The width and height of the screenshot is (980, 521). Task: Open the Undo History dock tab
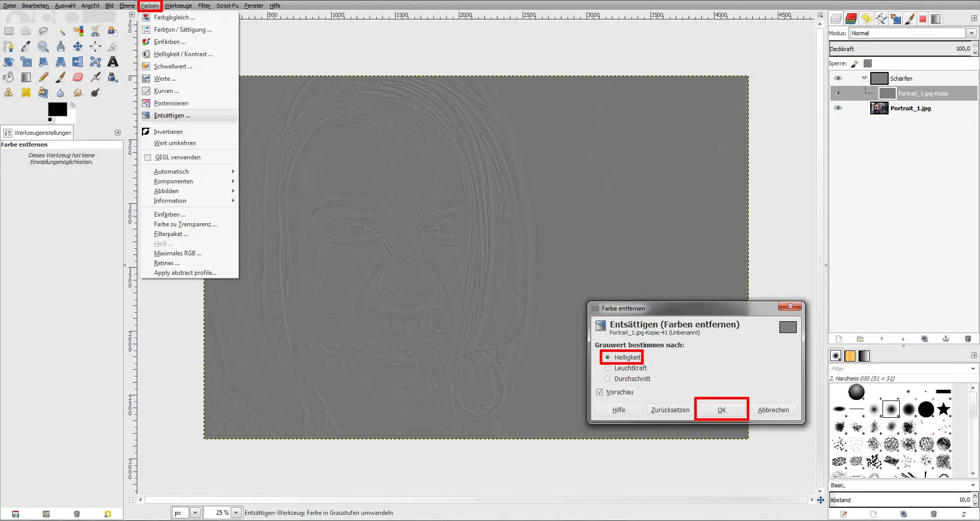click(866, 19)
